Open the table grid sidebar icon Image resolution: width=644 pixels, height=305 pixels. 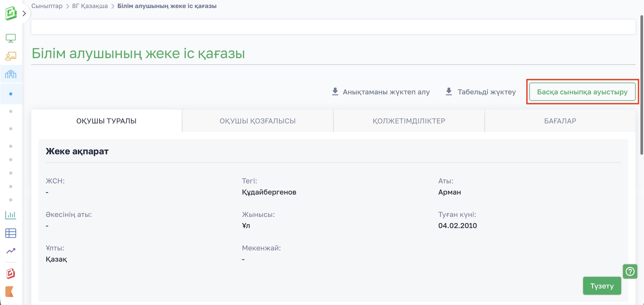11,233
